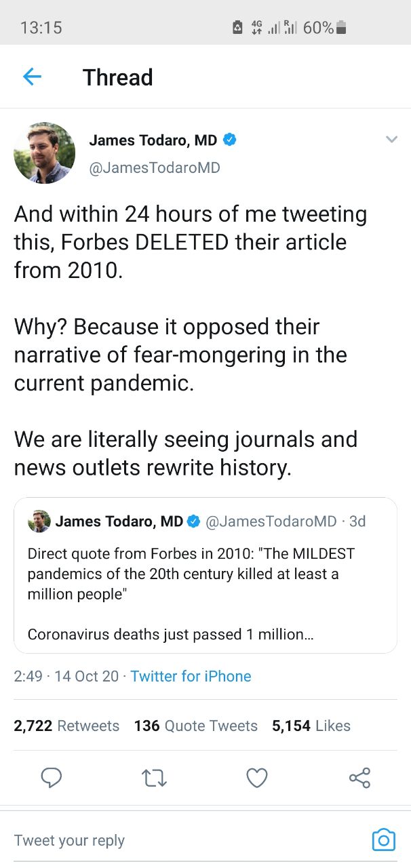Open the small avatar in quoted tweet

coord(39,521)
